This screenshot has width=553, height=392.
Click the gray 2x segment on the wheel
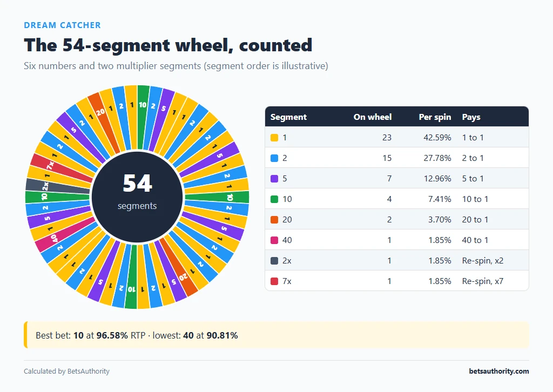(x=57, y=186)
